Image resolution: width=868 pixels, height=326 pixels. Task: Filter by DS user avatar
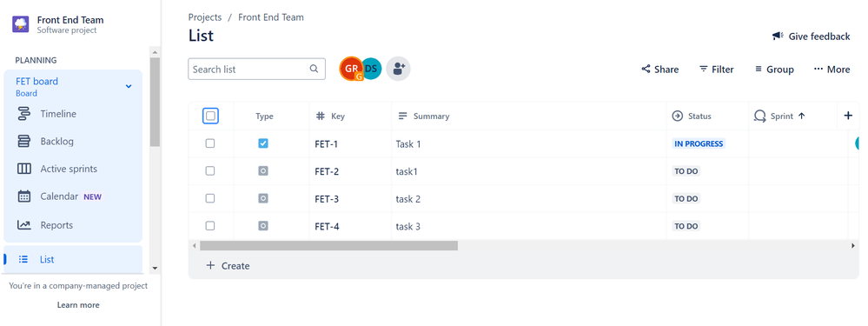(372, 69)
